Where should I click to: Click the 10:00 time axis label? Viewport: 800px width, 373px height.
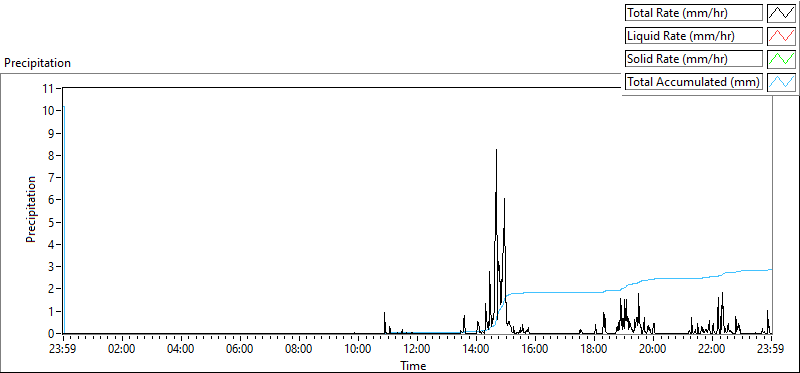click(x=358, y=350)
